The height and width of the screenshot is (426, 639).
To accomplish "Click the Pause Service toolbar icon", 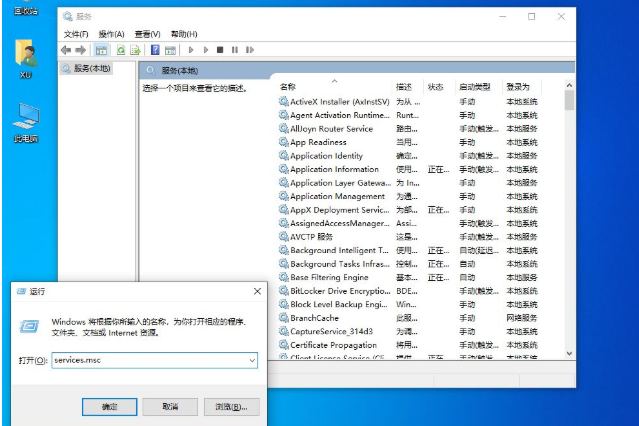I will [x=235, y=49].
